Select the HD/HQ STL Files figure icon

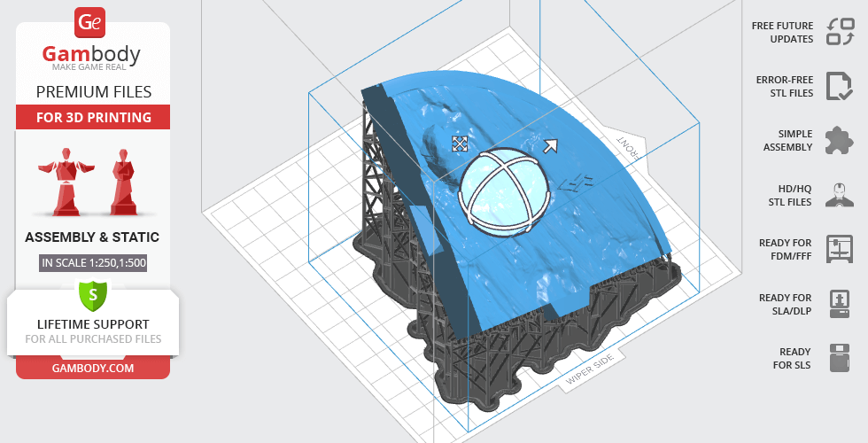(839, 194)
